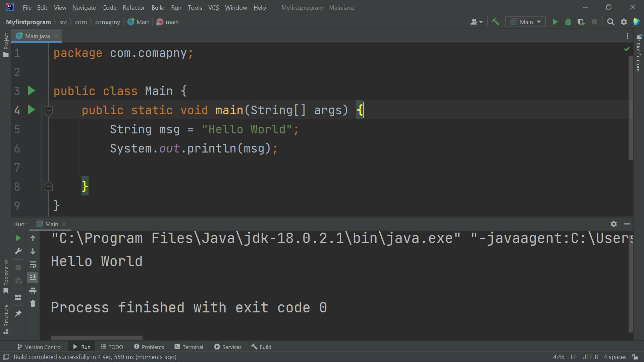644x362 pixels.
Task: Open the Services tool window
Action: [228, 347]
